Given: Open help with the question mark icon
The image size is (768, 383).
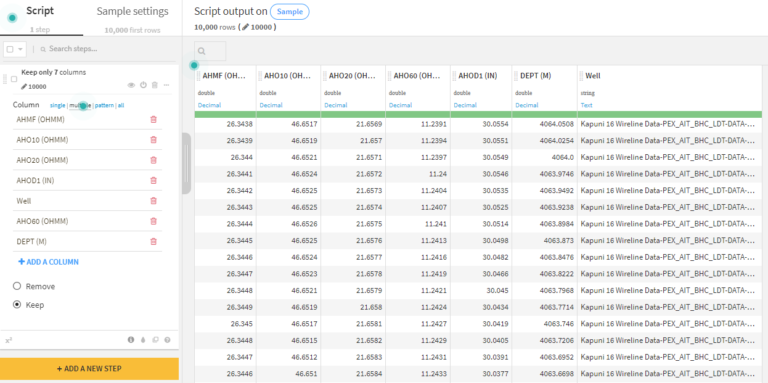Looking at the screenshot, I should [x=168, y=340].
